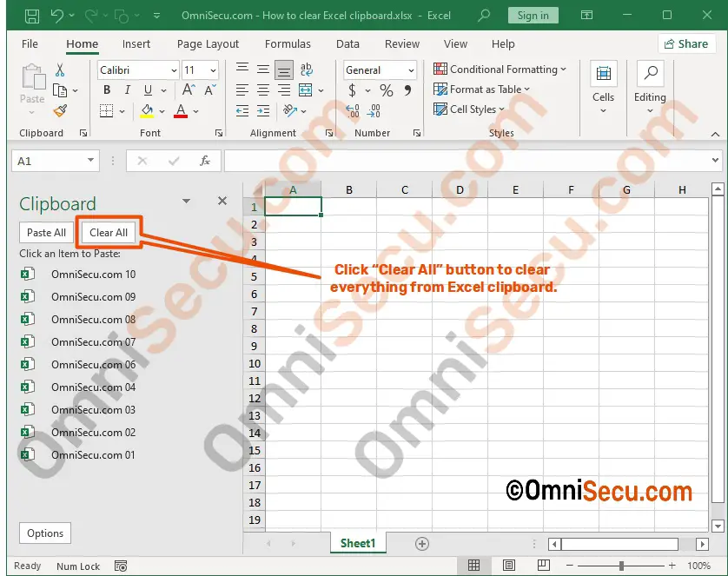
Task: Toggle Underline formatting
Action: (x=148, y=90)
